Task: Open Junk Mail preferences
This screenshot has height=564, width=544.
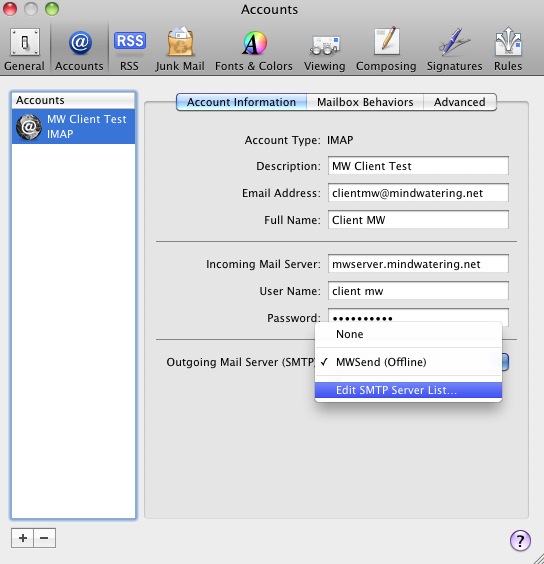Action: [x=180, y=50]
